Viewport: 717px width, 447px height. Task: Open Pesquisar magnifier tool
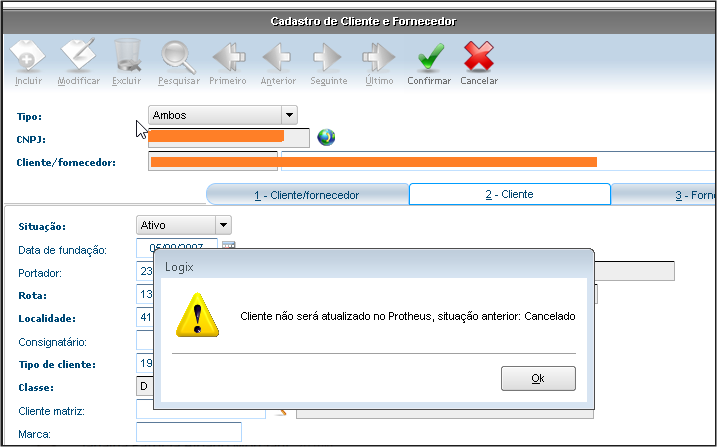point(178,57)
